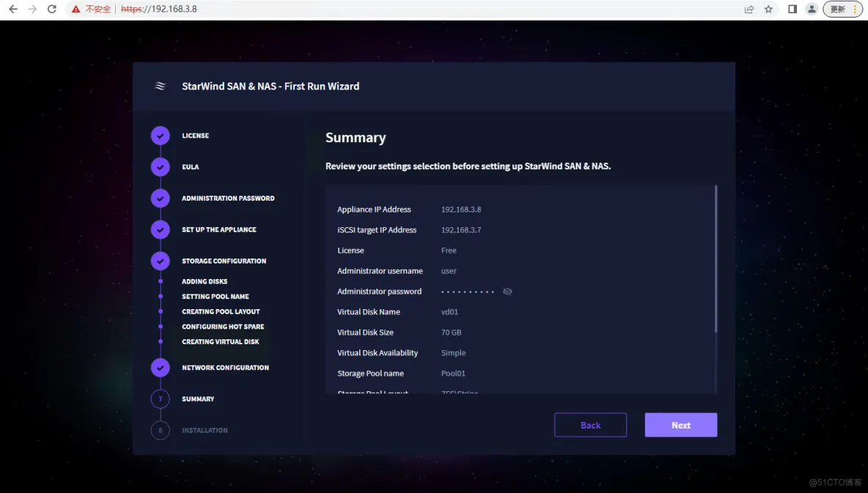868x493 pixels.
Task: Click the Installation step number 8 circle
Action: click(160, 430)
